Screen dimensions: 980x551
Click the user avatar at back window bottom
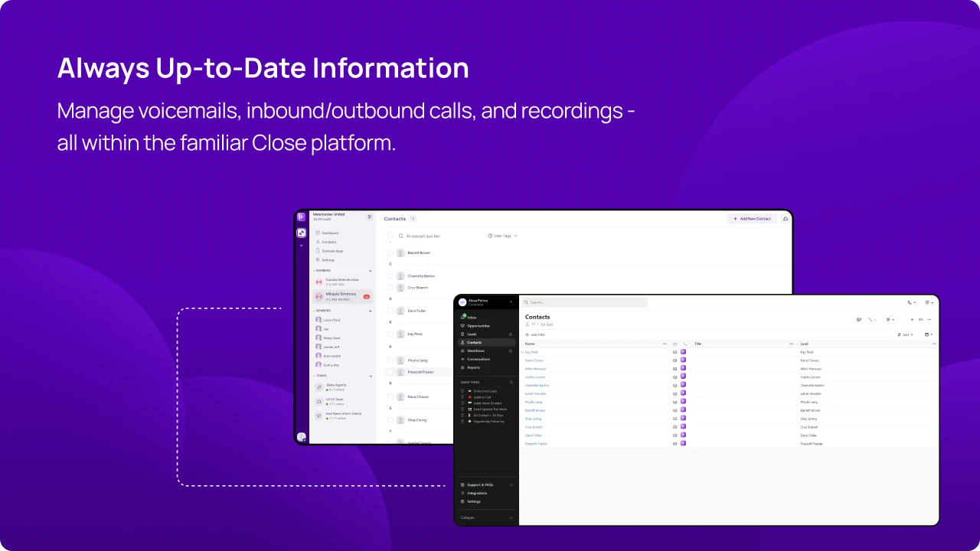coord(302,437)
